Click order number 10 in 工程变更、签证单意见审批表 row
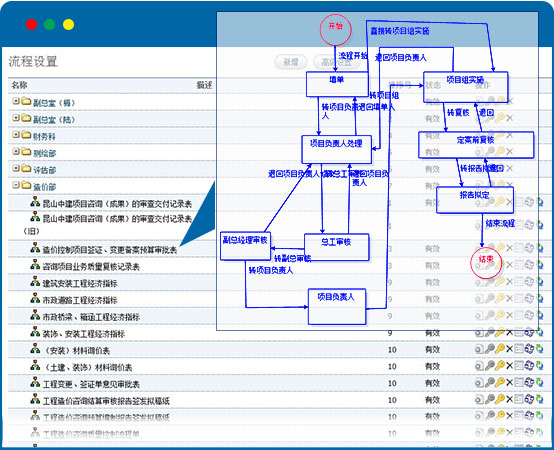 point(392,383)
